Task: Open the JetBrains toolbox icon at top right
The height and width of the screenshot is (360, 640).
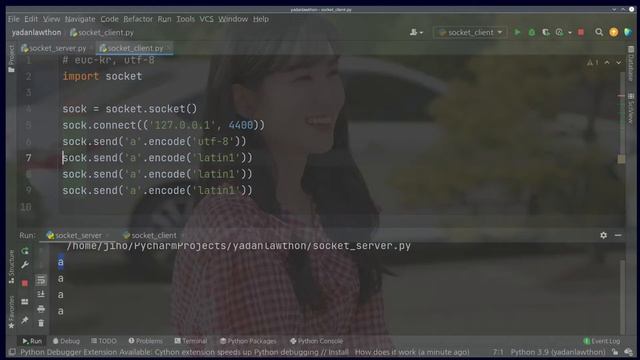Action: (628, 32)
